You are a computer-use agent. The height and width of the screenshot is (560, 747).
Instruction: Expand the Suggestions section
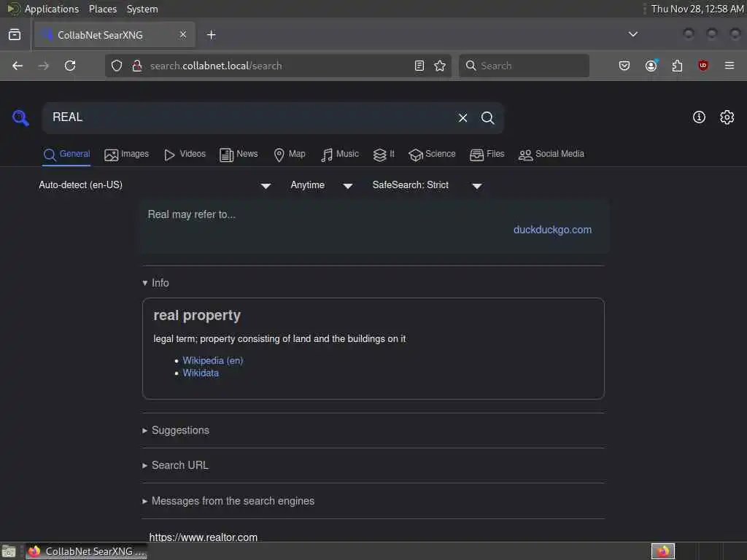coord(176,430)
